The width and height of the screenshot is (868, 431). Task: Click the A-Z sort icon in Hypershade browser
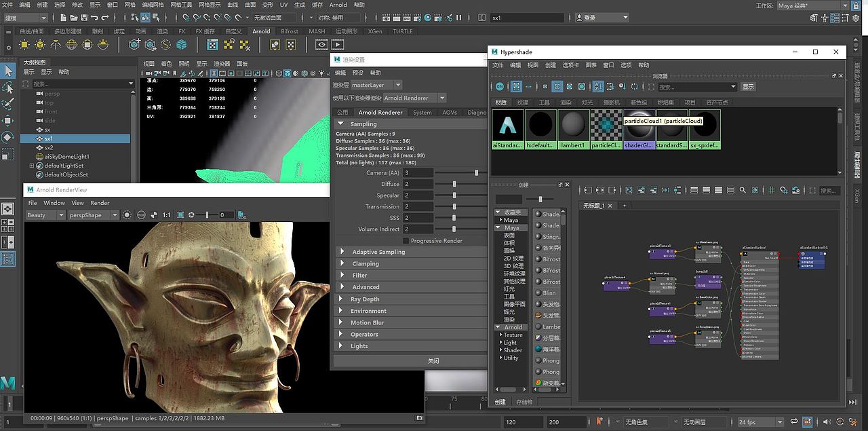[598, 86]
